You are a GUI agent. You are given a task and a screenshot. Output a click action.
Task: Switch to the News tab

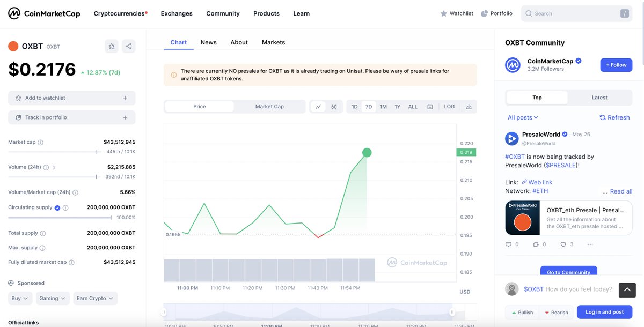pos(208,42)
